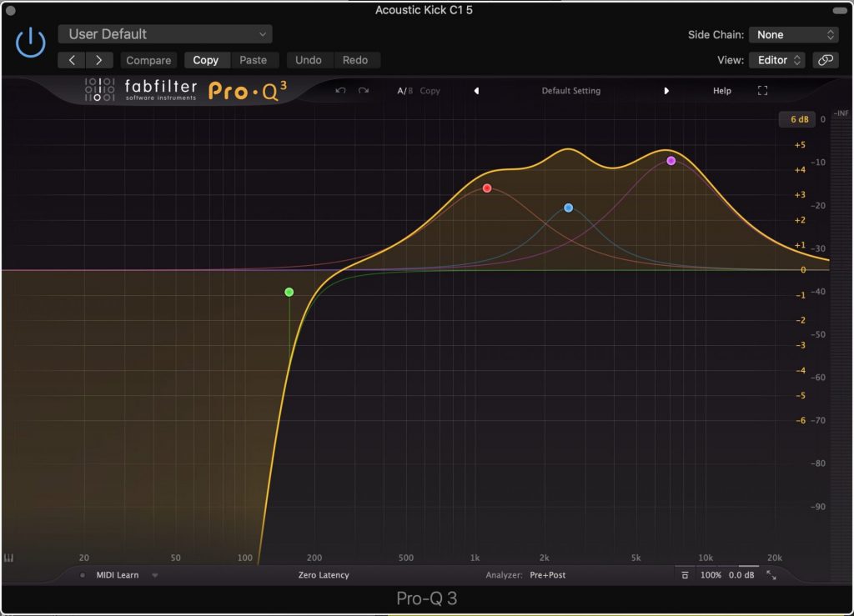Open the Help menu
Image resolution: width=854 pixels, height=616 pixels.
(722, 91)
